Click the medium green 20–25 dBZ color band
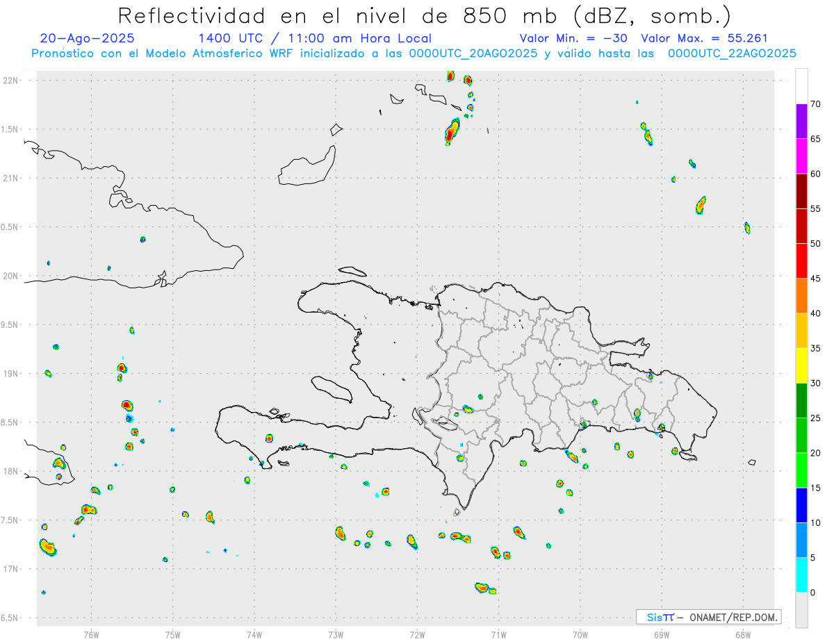Viewport: 834px width, 644px height. [801, 436]
